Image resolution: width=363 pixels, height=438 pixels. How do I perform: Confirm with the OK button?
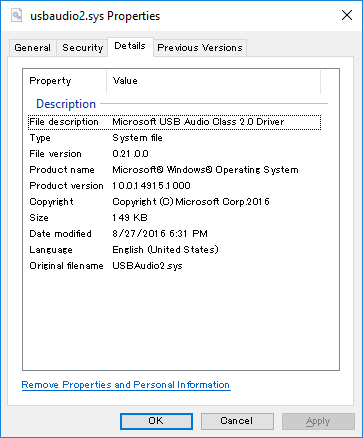coord(156,421)
